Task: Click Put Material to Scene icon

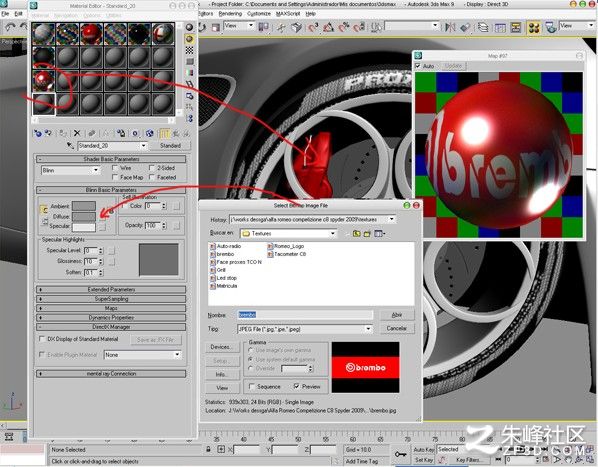Action: coord(48,133)
